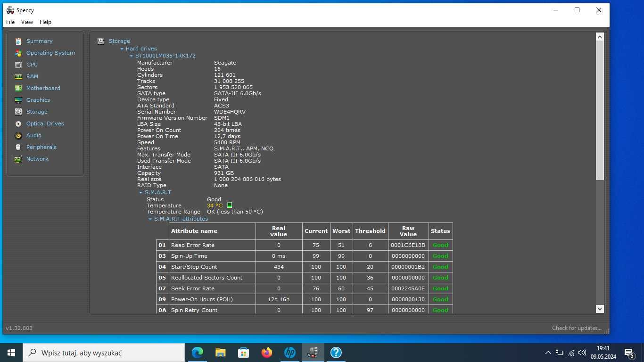The width and height of the screenshot is (644, 362).
Task: Switch to the Motherboard section
Action: click(43, 88)
